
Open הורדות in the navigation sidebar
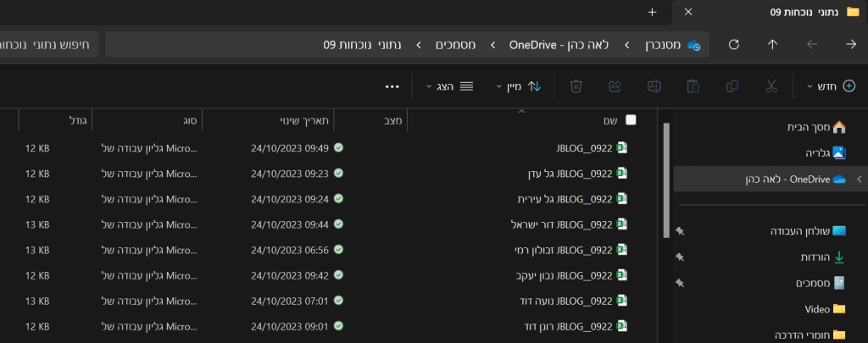pyautogui.click(x=815, y=257)
